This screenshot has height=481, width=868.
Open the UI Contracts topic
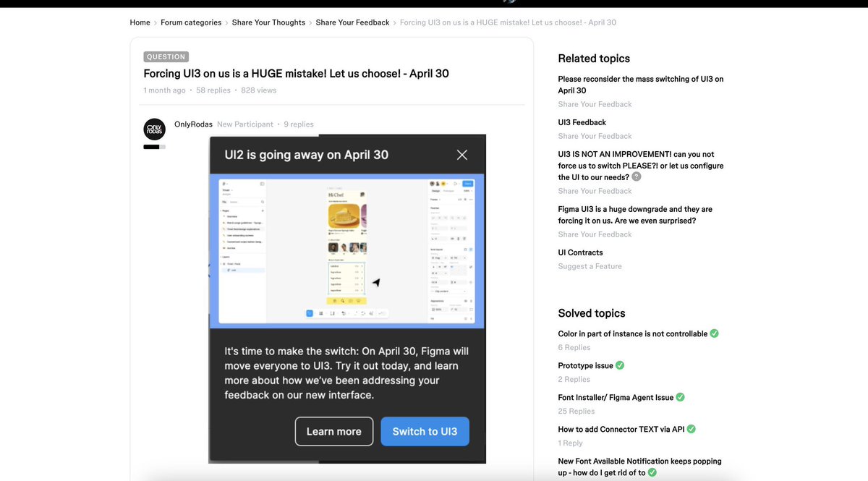[x=580, y=252]
